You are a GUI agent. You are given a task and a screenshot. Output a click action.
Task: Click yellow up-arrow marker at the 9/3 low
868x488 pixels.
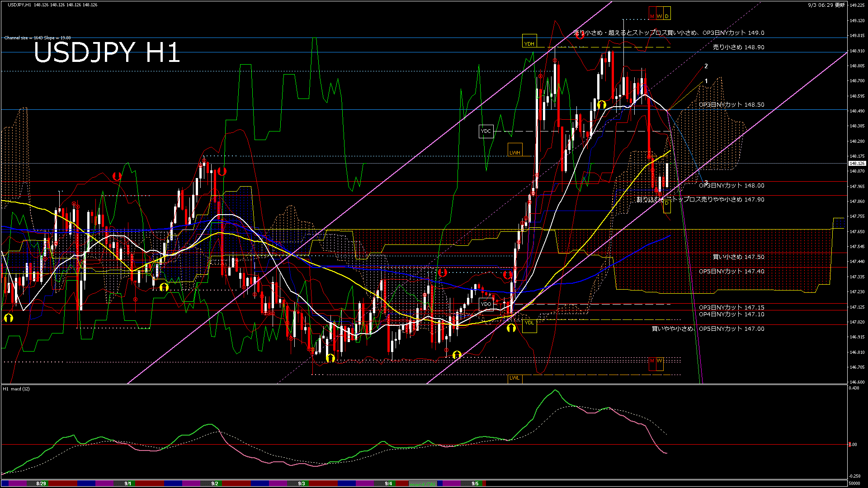click(x=330, y=358)
